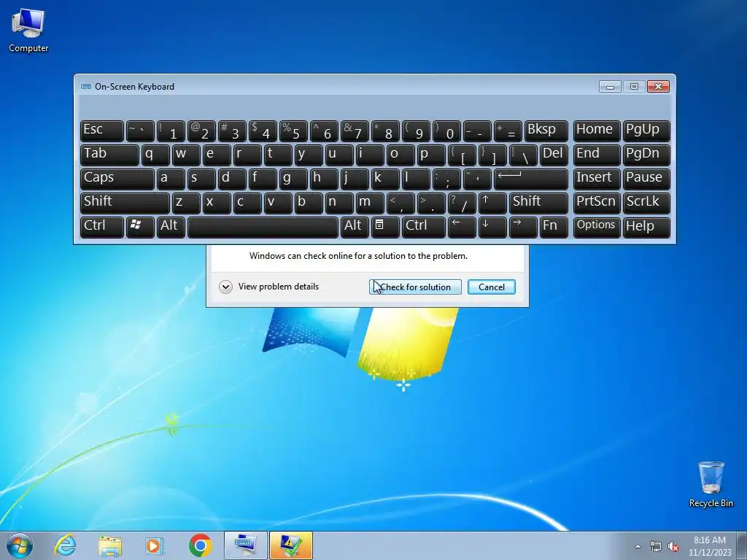Click the semicolon key

tap(446, 179)
